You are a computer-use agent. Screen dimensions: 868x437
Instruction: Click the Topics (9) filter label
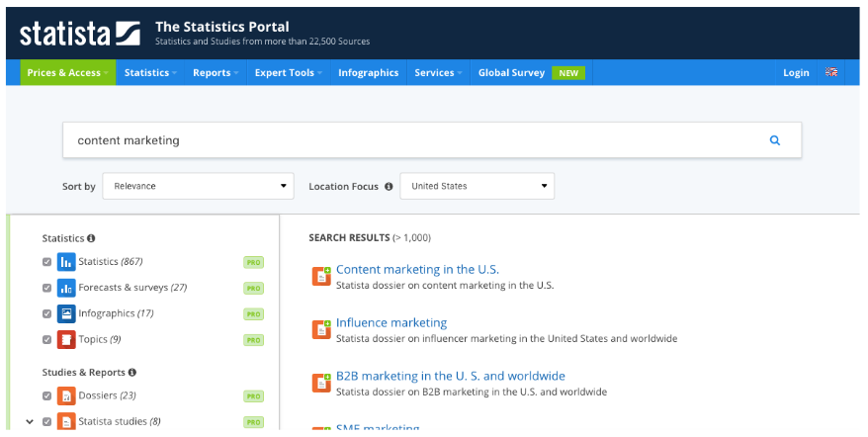point(100,339)
